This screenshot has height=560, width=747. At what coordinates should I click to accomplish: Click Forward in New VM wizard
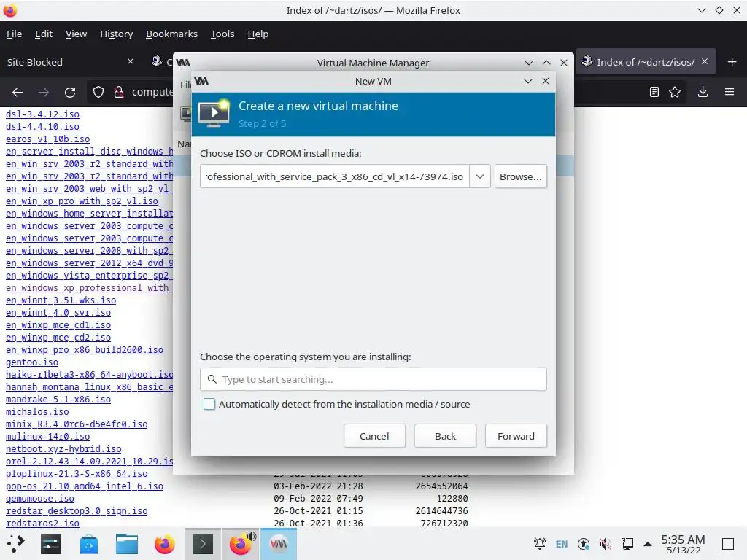click(x=516, y=436)
